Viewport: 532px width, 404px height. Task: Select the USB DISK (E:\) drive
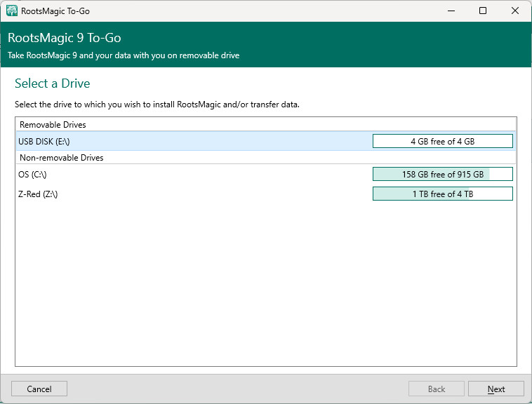[x=44, y=141]
